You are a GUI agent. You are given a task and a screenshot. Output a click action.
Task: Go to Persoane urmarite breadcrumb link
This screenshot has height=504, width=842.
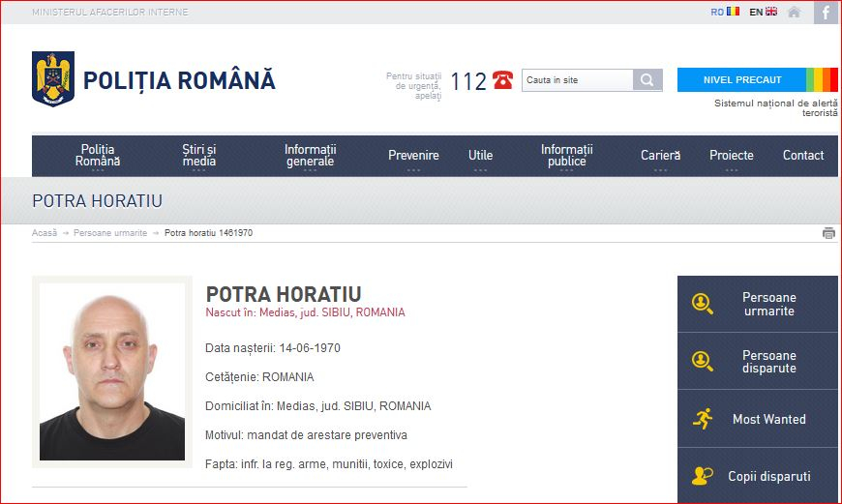pos(110,233)
